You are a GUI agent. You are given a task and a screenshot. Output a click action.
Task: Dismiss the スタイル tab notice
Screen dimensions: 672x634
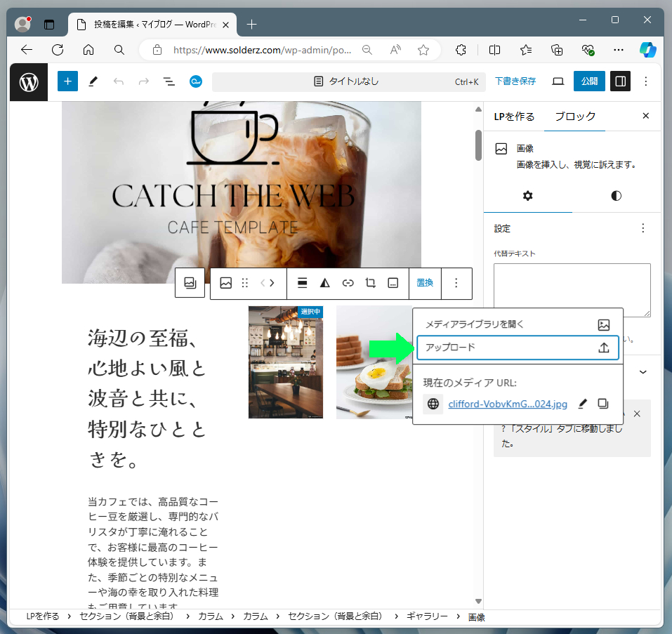tap(637, 414)
